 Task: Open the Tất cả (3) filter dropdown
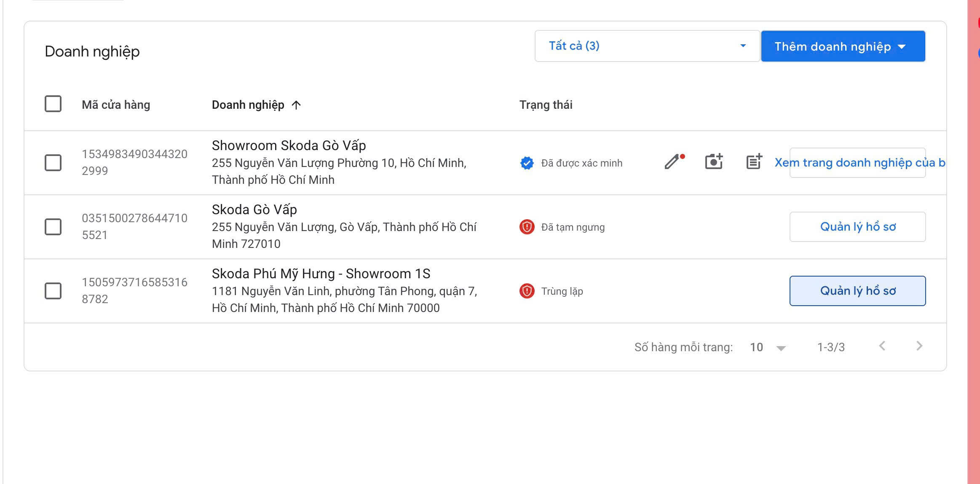648,46
